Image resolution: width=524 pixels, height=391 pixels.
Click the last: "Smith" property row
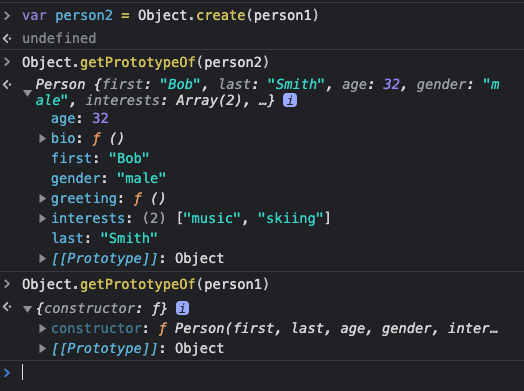[104, 239]
